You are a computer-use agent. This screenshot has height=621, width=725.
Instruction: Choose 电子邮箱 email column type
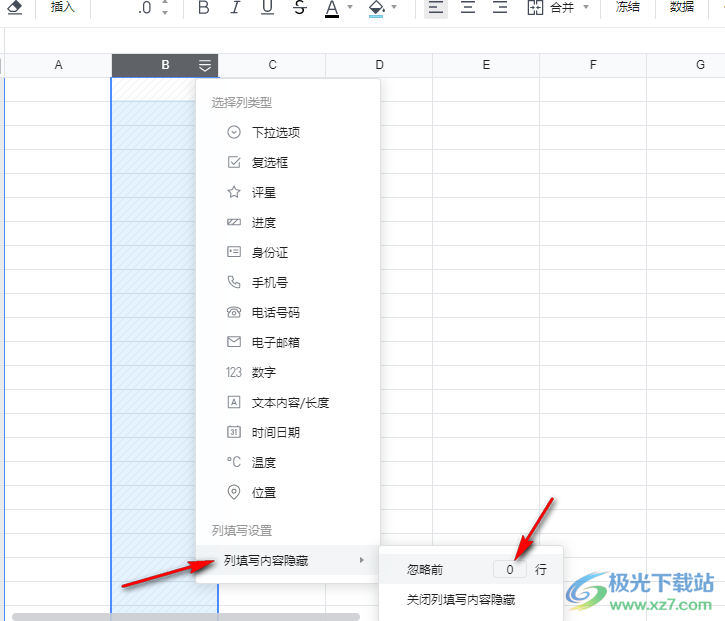coord(288,343)
